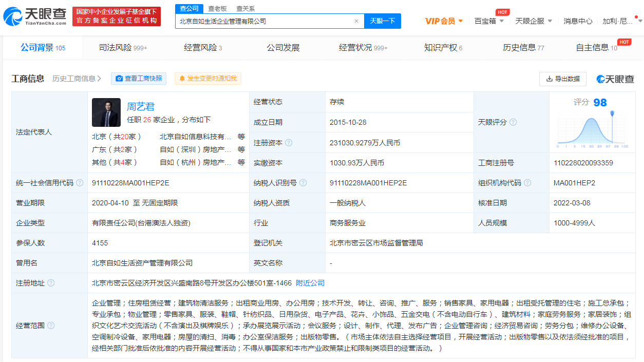Viewport: 644px width, 362px height.
Task: Click the TianYanCha logo
Action: 35,16
